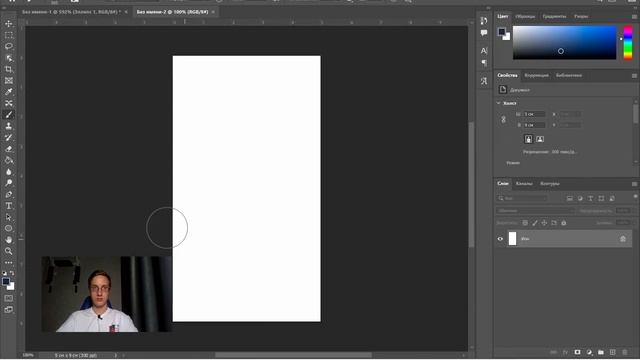
Task: Select the Hand tool
Action: click(x=9, y=240)
